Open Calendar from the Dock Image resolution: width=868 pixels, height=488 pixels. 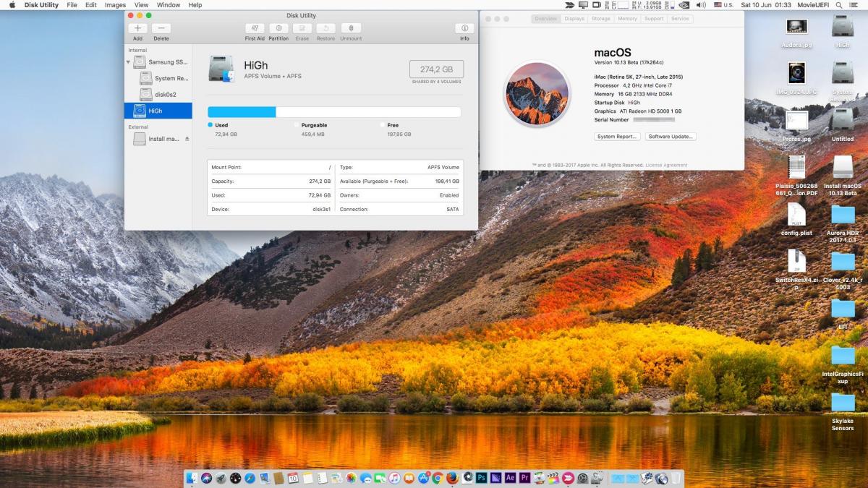coord(293,478)
